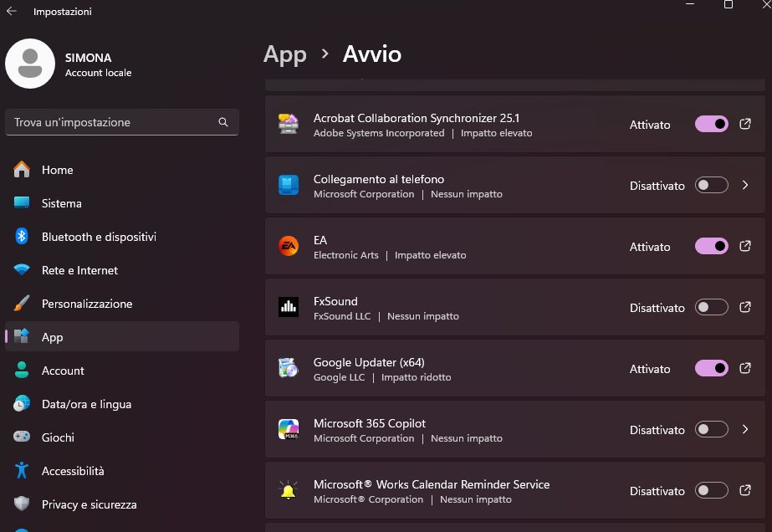Click the Account person icon
Image resolution: width=772 pixels, height=532 pixels.
(x=22, y=371)
